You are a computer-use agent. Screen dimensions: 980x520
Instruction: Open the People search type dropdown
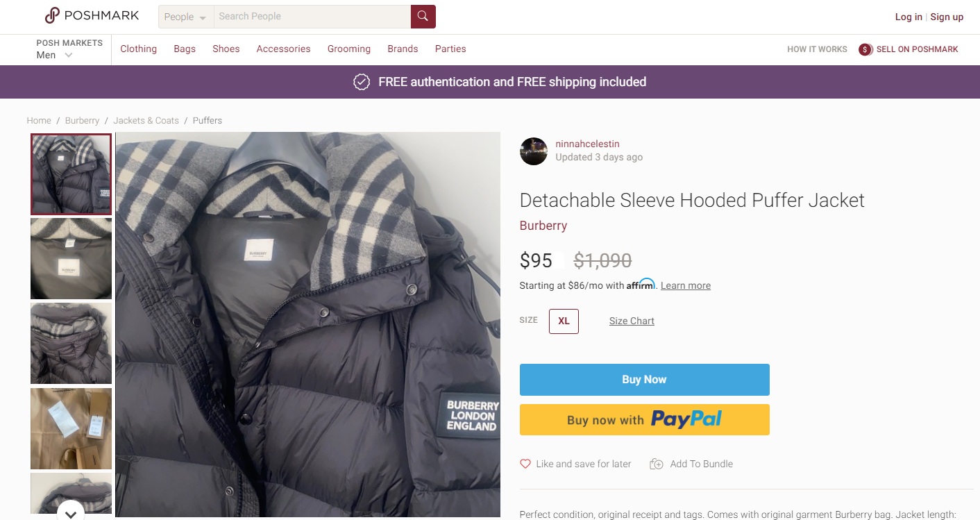(185, 17)
